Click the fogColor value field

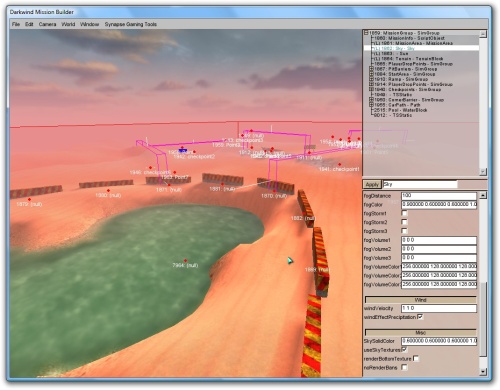439,204
